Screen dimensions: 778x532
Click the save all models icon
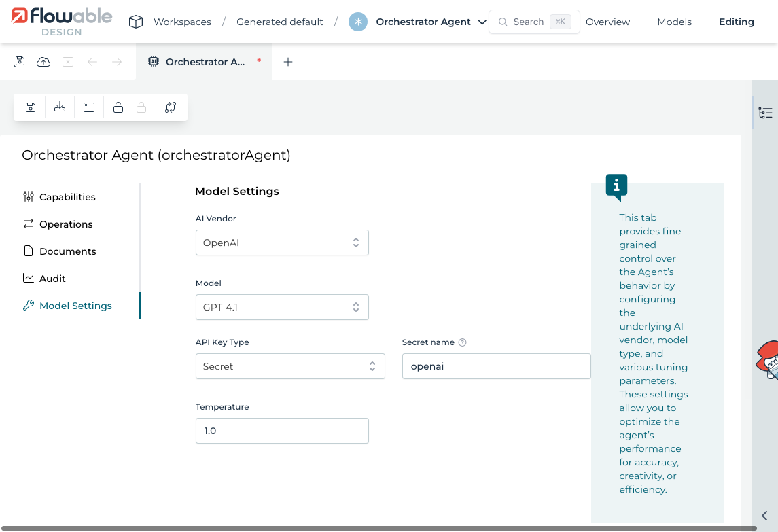pyautogui.click(x=19, y=62)
